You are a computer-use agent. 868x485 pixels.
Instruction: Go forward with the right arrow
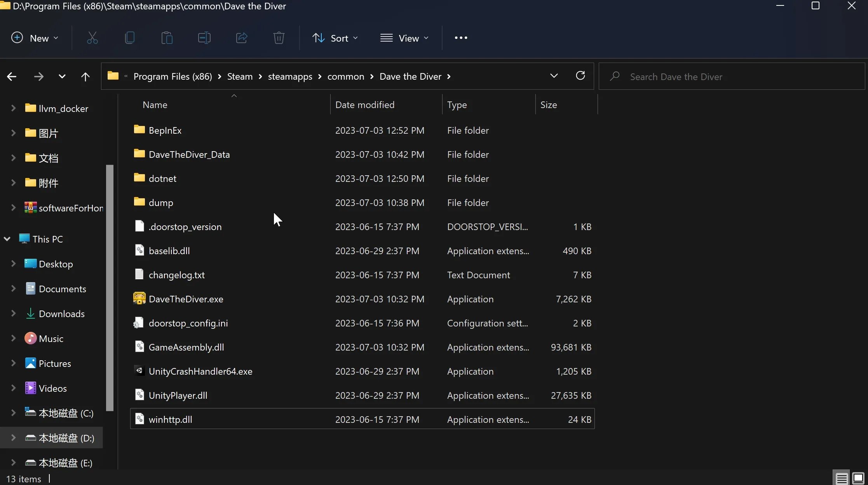click(x=38, y=77)
